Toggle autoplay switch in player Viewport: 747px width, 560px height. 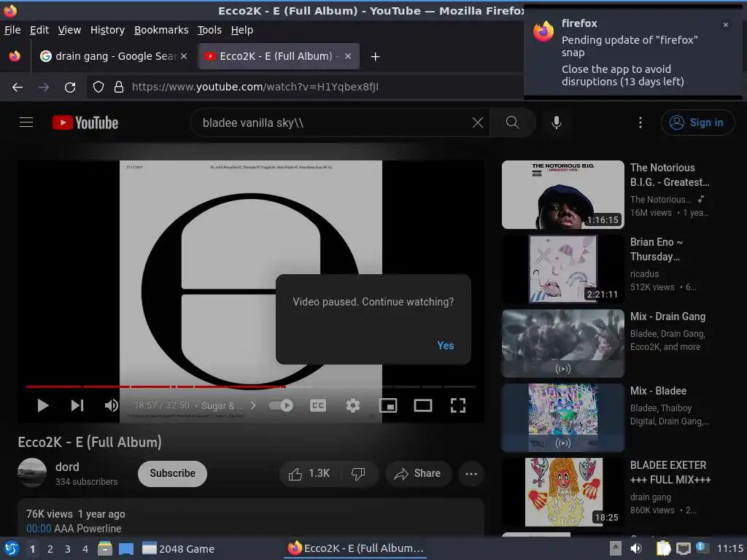281,405
